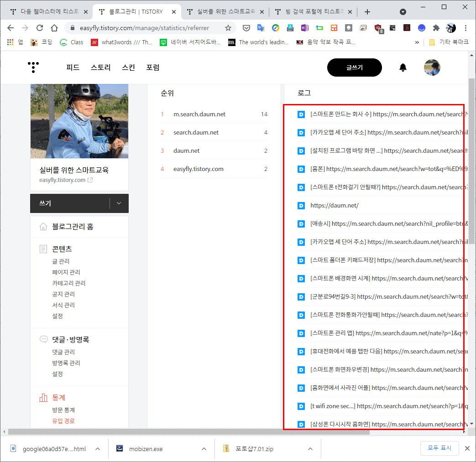Image resolution: width=476 pixels, height=462 pixels.
Task: Open the easyfly.tistory.com blog link
Action: (66, 180)
